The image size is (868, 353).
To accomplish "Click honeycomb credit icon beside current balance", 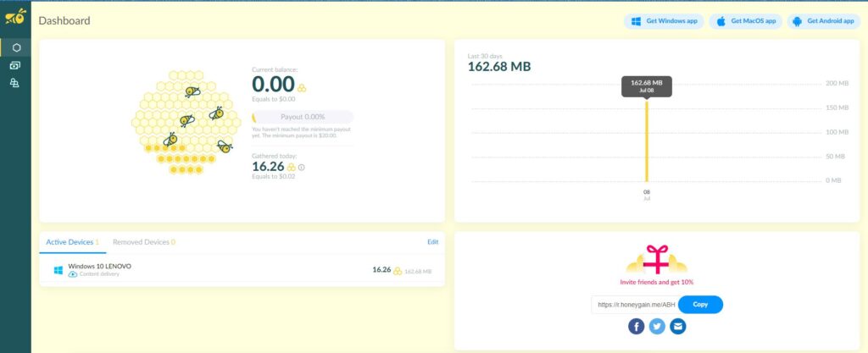I will (302, 88).
